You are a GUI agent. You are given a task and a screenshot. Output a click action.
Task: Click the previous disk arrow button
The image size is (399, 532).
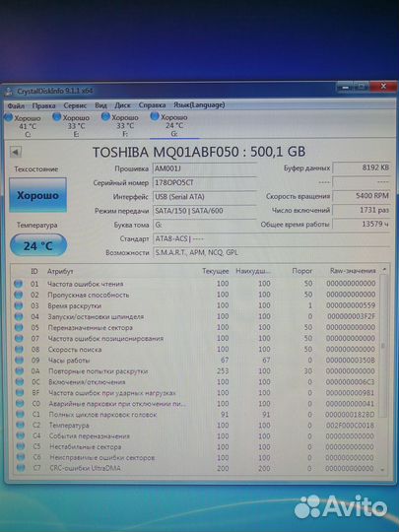15,152
